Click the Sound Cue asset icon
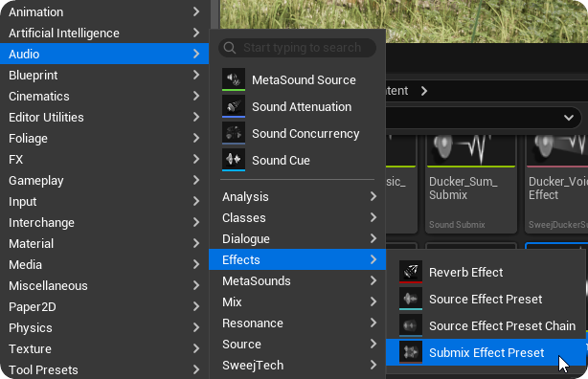Screen dimensions: 588x379 click(234, 160)
